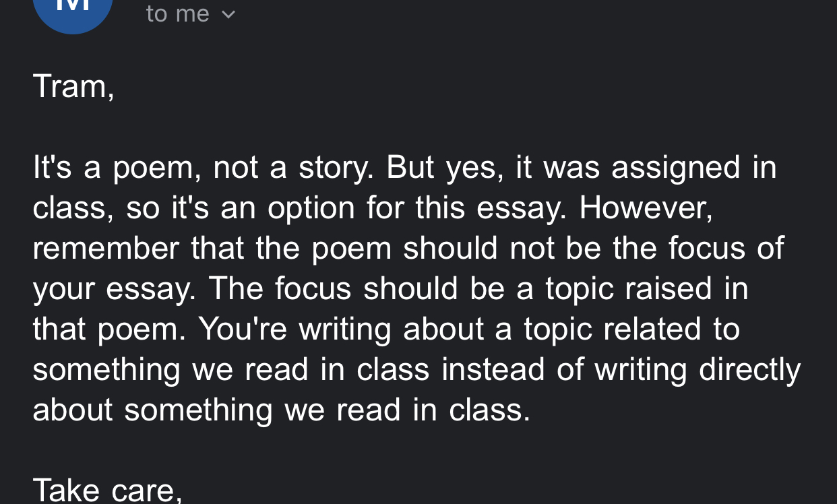Click the line starting "that poem. You're writing"
This screenshot has height=504, width=837.
tap(386, 329)
